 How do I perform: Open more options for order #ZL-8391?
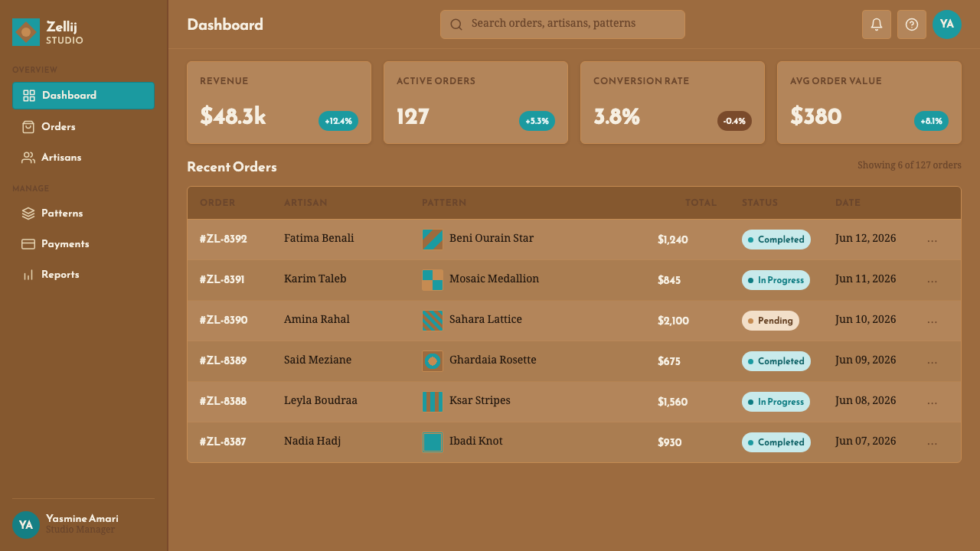point(932,281)
